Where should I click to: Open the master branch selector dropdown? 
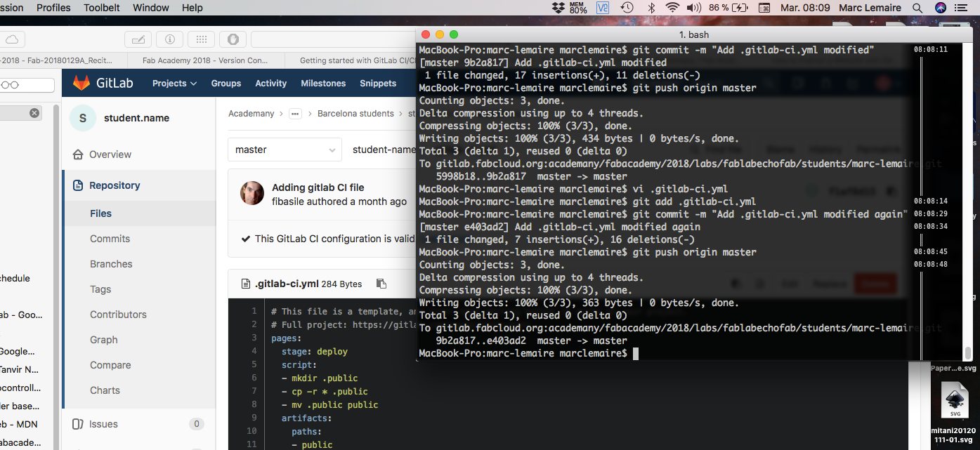click(x=285, y=150)
